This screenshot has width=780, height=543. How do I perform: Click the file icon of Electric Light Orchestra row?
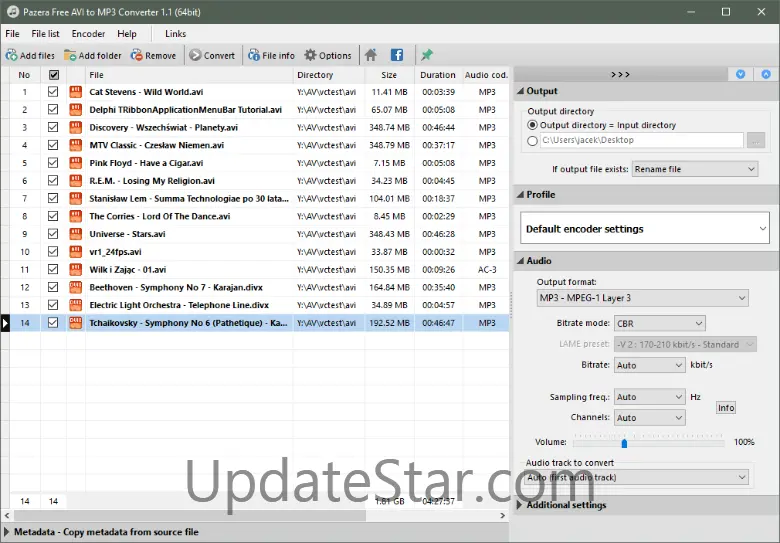point(76,305)
